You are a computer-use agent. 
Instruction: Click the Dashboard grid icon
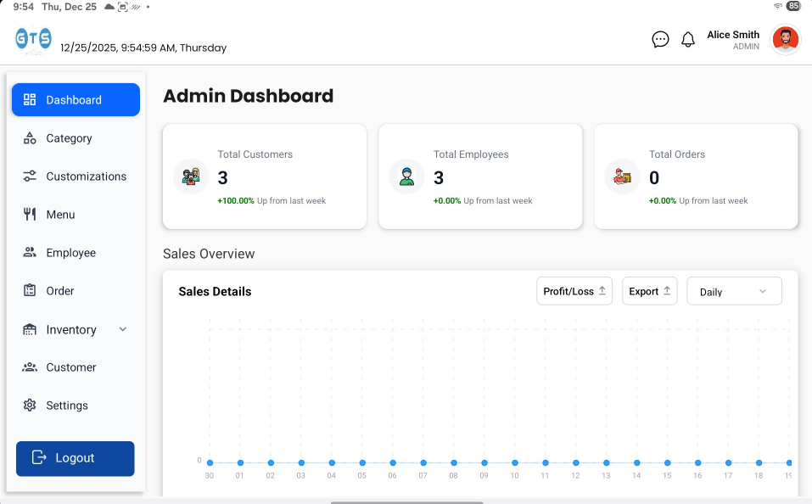tap(30, 99)
